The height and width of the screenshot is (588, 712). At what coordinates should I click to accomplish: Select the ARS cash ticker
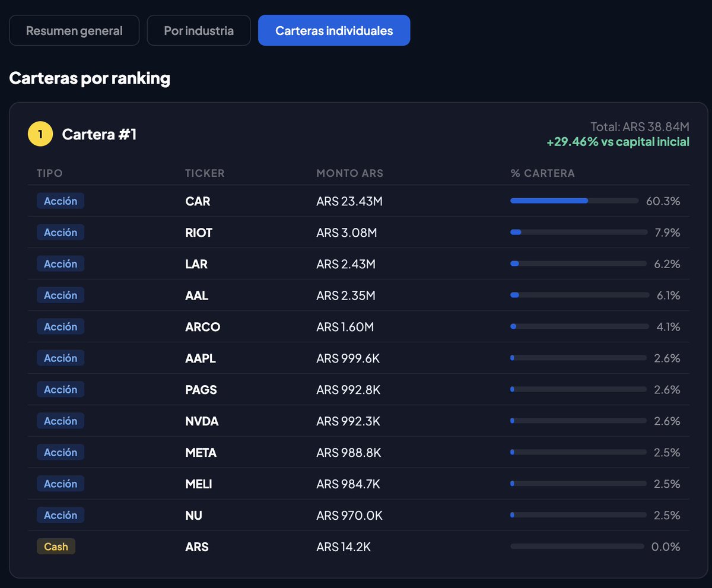(197, 547)
